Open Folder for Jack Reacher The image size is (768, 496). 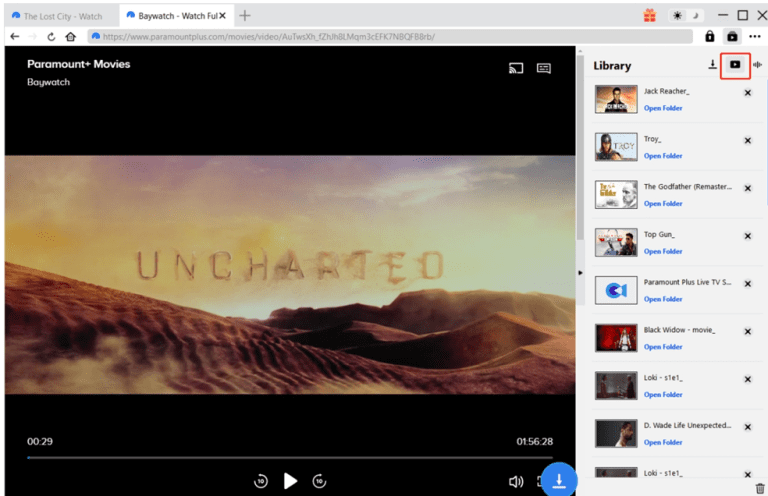pyautogui.click(x=662, y=108)
